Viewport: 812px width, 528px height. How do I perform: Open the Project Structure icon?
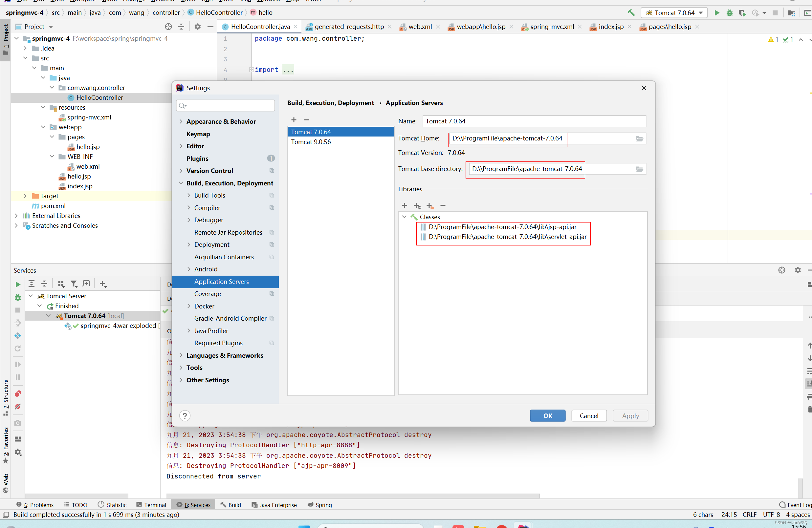[x=792, y=13]
